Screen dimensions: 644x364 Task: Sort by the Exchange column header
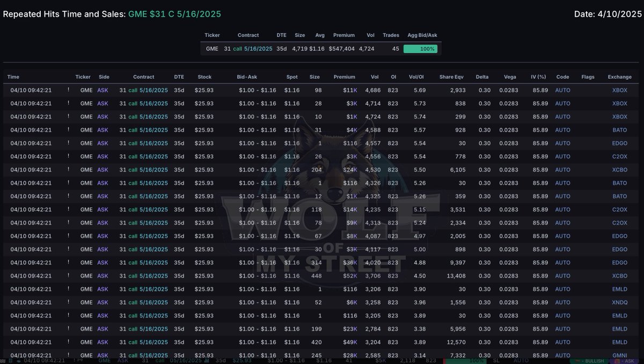coord(620,77)
